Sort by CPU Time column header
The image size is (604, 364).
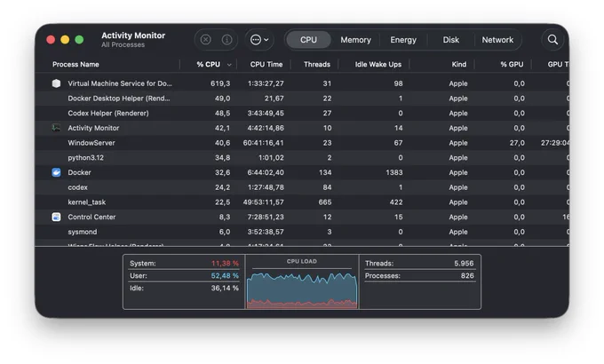point(266,64)
